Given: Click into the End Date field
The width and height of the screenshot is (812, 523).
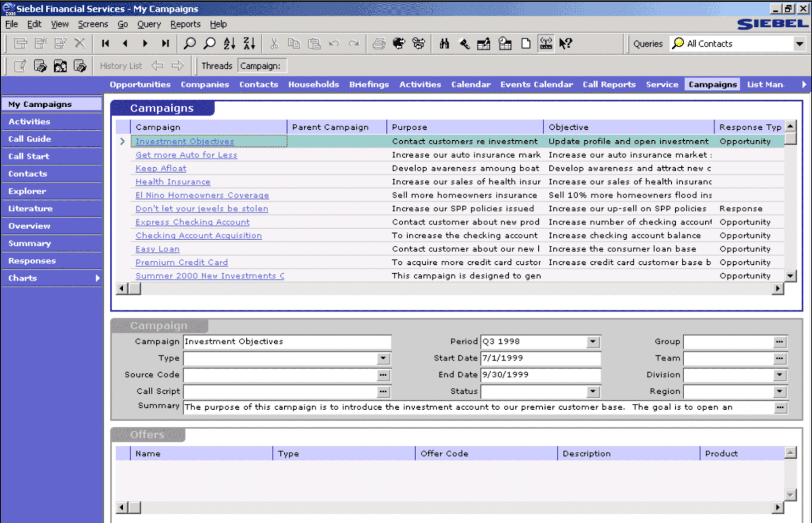Looking at the screenshot, I should (x=541, y=375).
